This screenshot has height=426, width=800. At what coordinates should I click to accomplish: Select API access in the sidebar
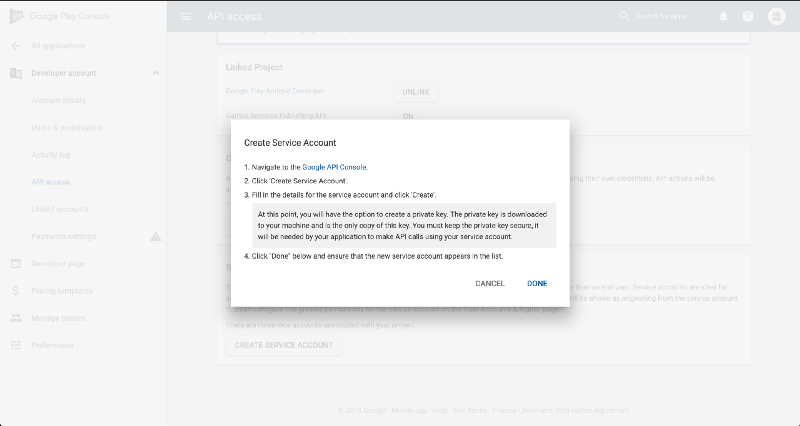click(51, 182)
